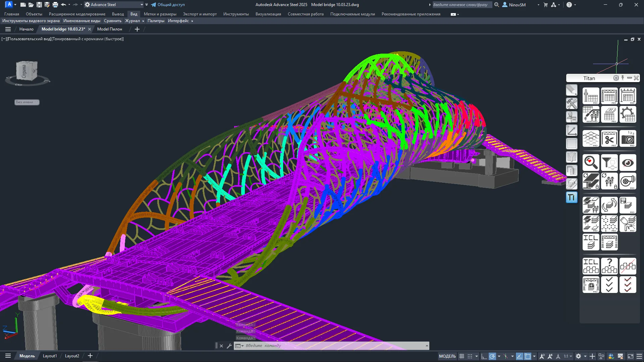Toggle ortho mode in status bar
This screenshot has height=362, width=644.
[484, 356]
